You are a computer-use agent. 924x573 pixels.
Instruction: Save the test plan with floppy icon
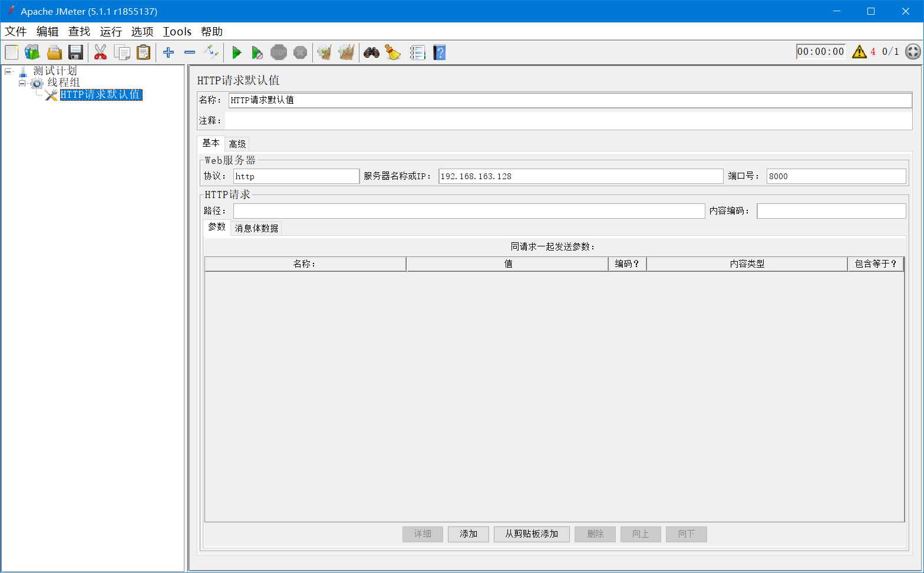pos(75,52)
